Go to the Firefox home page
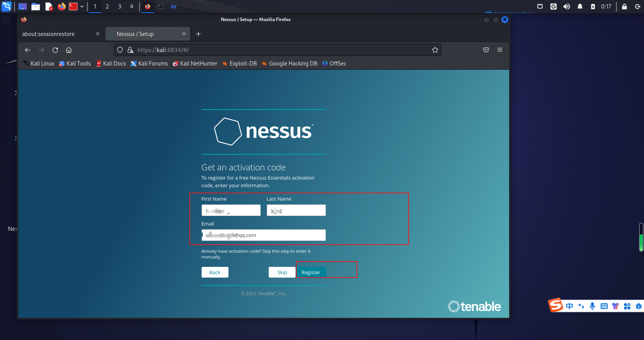 69,50
